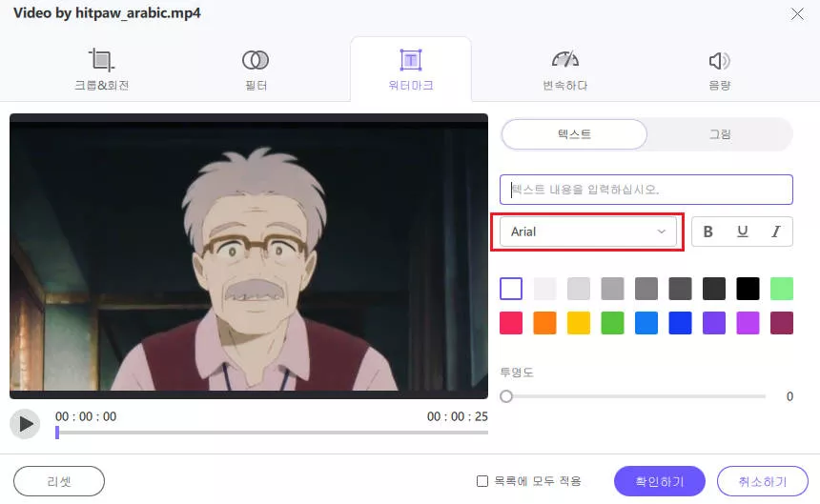Pick the violet color swatch
This screenshot has height=504, width=820.
(x=714, y=323)
